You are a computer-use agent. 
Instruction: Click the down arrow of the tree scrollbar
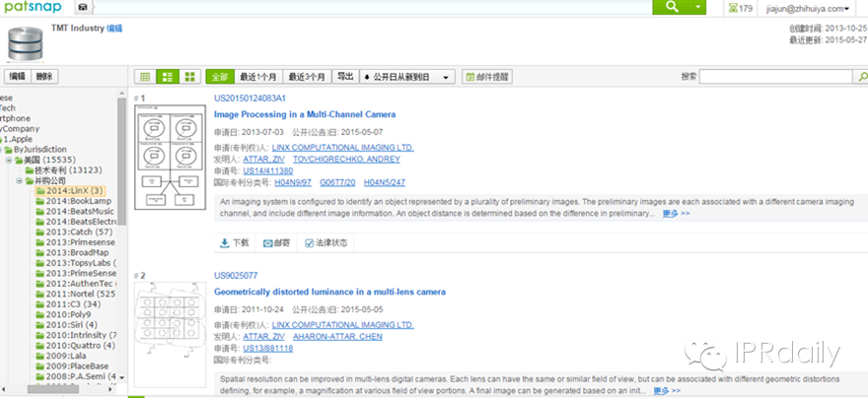click(x=121, y=377)
